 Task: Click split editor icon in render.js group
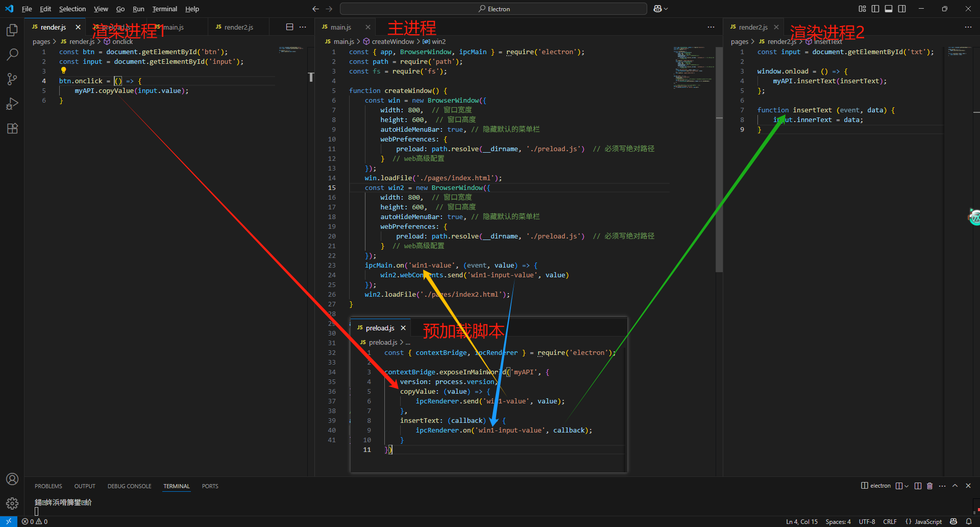(x=289, y=27)
